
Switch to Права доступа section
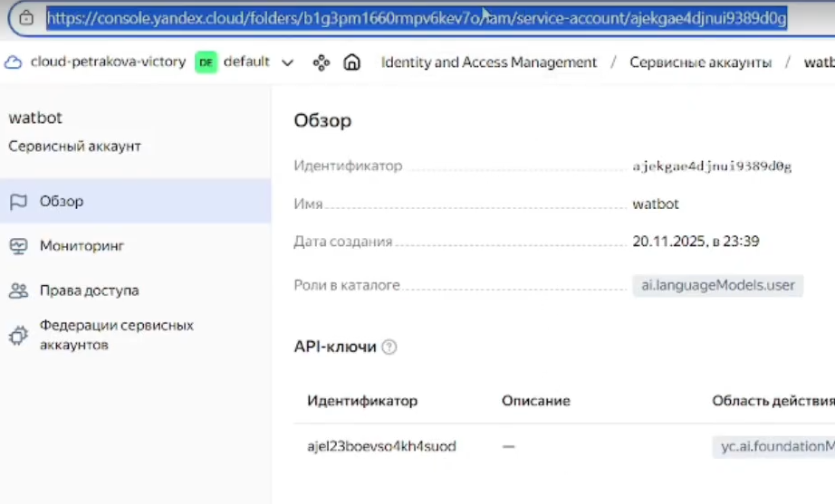tap(89, 291)
